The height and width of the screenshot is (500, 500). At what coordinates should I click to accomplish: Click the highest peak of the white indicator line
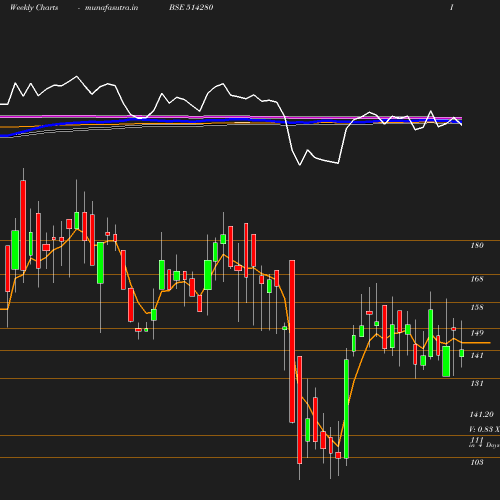point(77,77)
